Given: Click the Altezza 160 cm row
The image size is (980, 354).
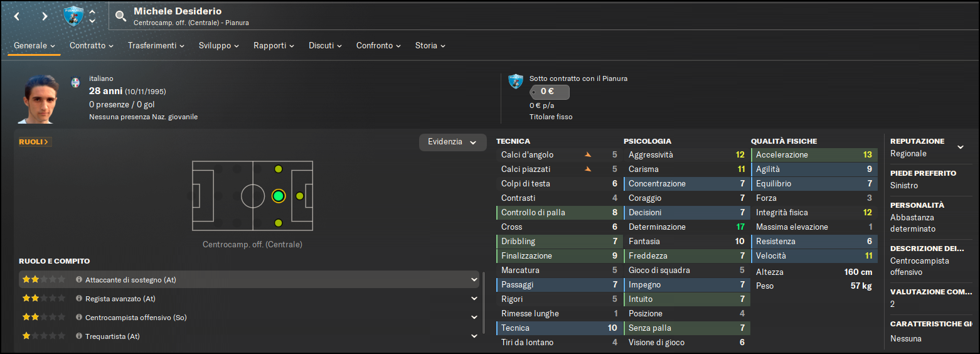Looking at the screenshot, I should click(x=814, y=272).
